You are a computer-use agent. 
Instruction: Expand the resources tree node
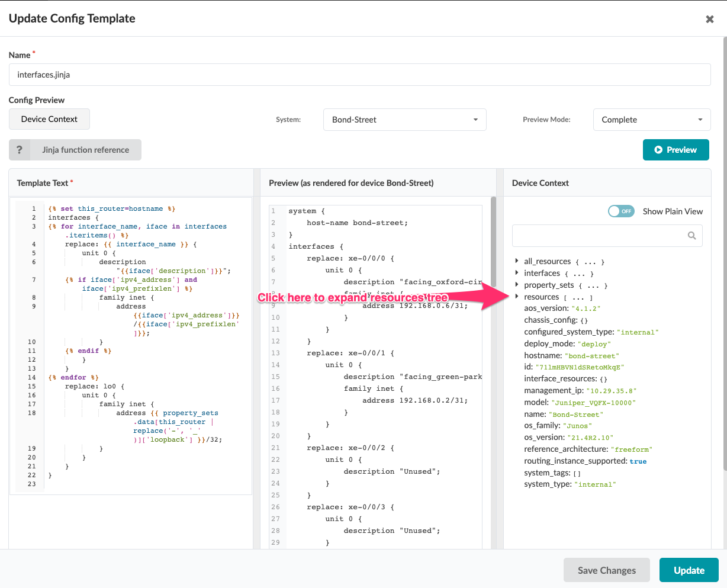[x=517, y=297]
